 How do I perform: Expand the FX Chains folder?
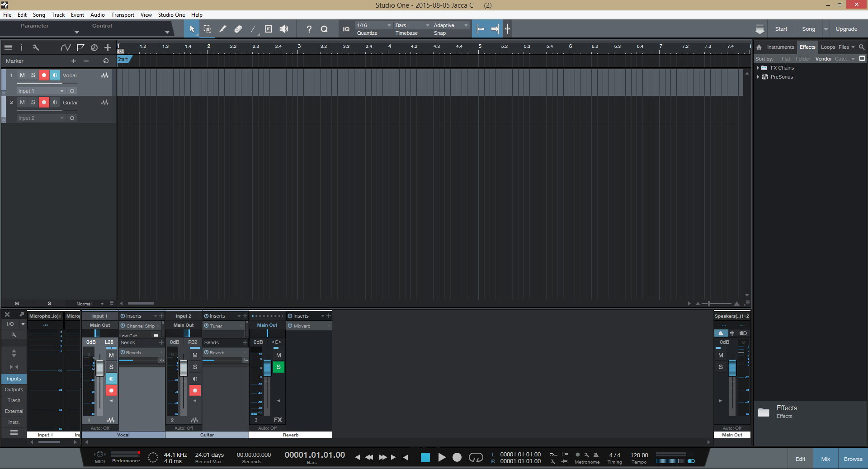click(x=758, y=68)
